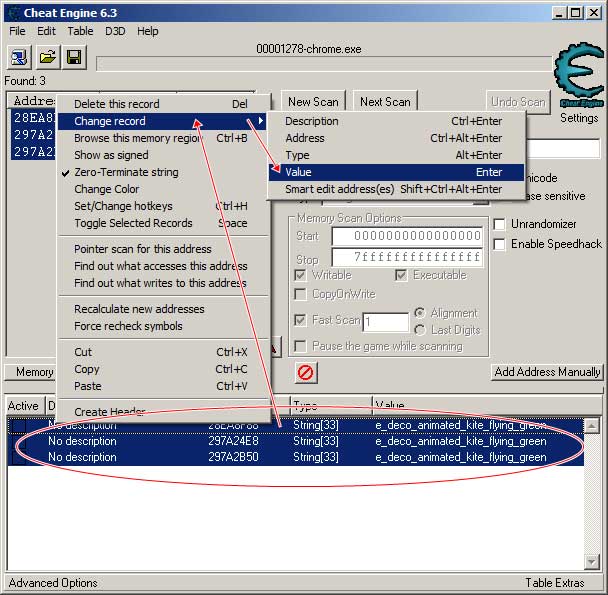
Task: Select the Last Digits radio button
Action: click(x=420, y=330)
